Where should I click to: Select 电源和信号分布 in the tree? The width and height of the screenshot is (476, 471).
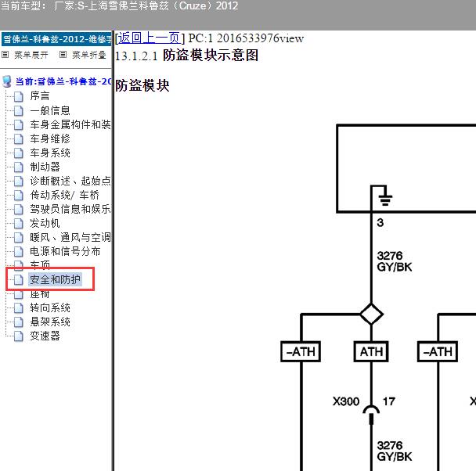pyautogui.click(x=65, y=251)
